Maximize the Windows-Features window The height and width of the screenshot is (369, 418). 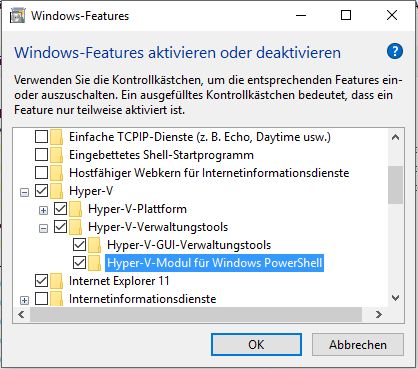click(346, 15)
